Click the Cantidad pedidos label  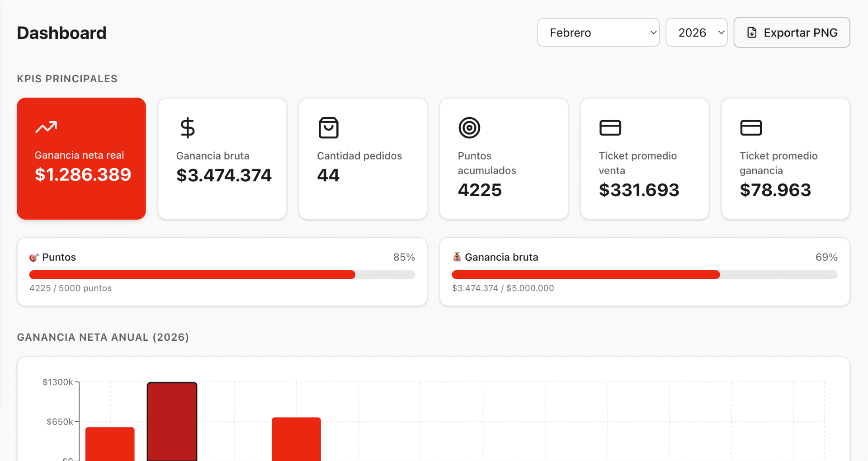coord(359,156)
